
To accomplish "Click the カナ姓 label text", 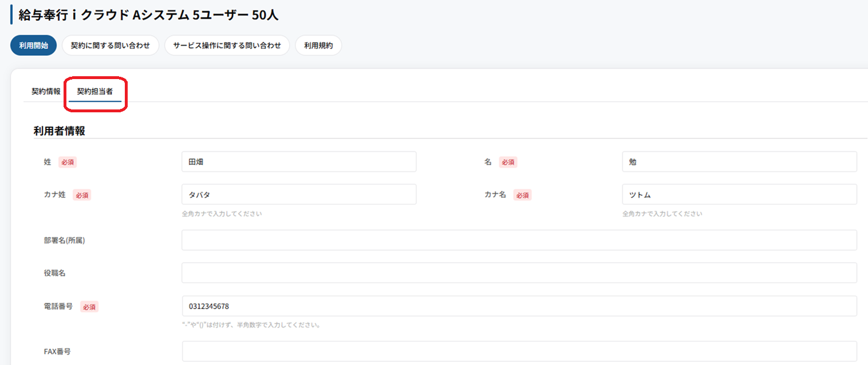I will 54,194.
